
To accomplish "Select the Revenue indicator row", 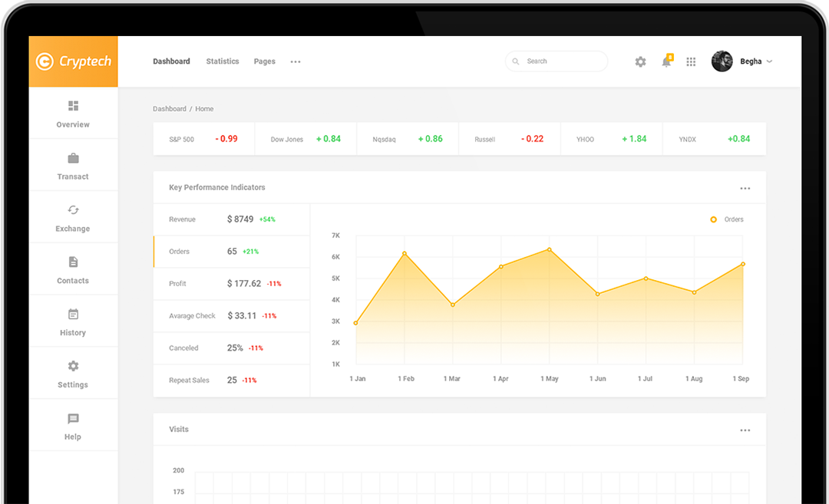I will click(x=231, y=219).
